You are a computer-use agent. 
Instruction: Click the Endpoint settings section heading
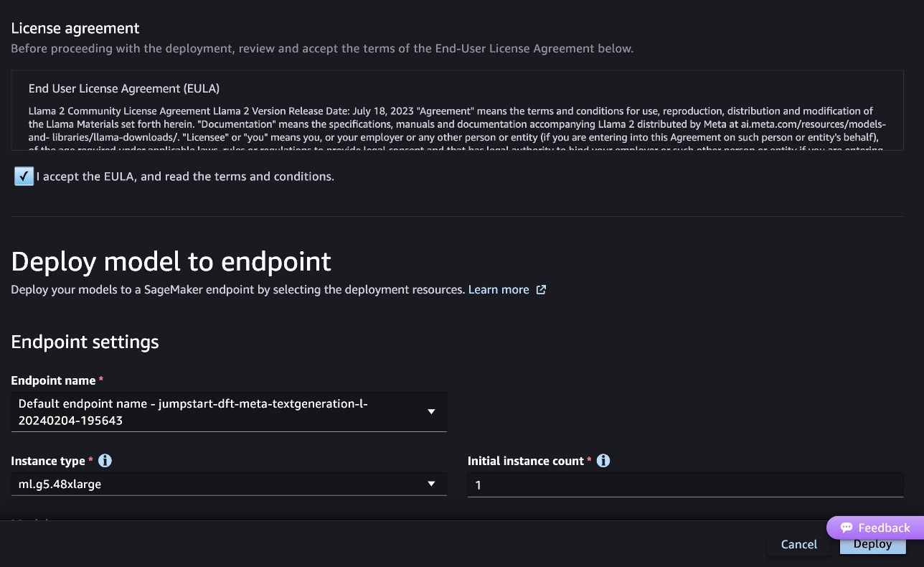(85, 342)
